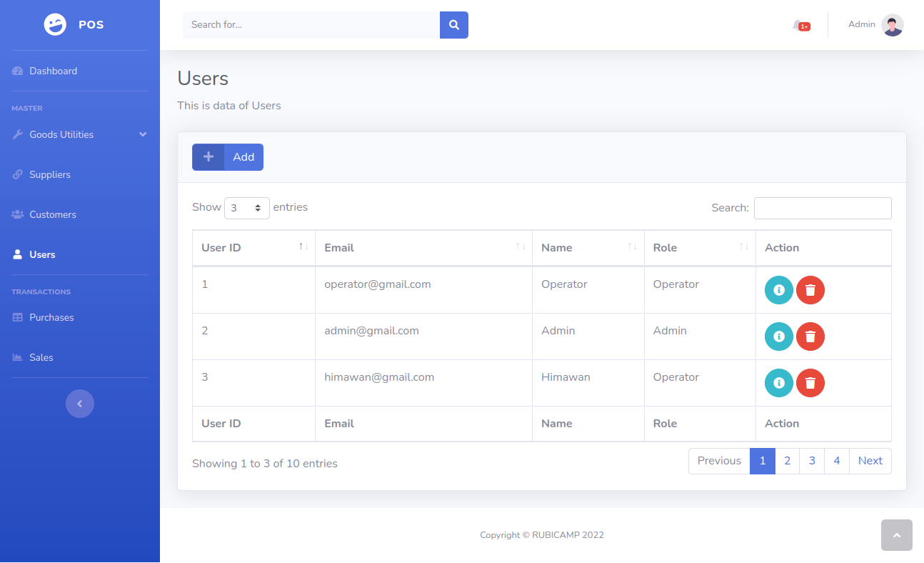924x563 pixels.
Task: Click the 'Copyright © RUBICAMP 2022' footer text
Action: [x=542, y=535]
